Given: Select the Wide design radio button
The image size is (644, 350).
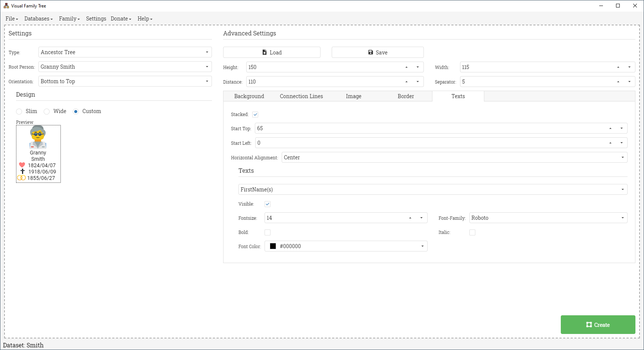Looking at the screenshot, I should point(47,112).
